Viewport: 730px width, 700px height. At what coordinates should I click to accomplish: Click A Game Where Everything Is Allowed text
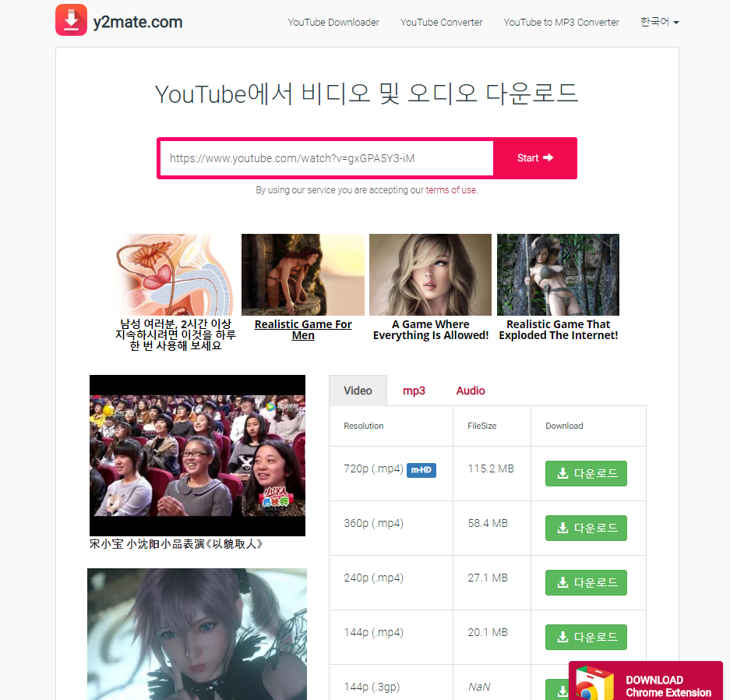pos(431,330)
